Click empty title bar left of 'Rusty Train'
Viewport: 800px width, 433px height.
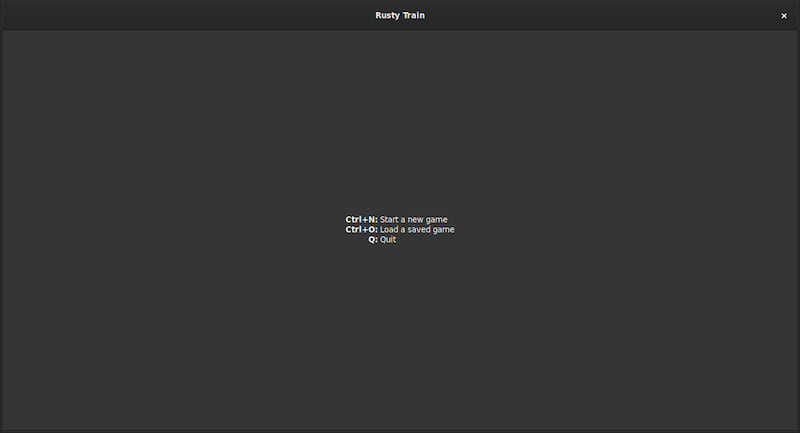tap(200, 15)
